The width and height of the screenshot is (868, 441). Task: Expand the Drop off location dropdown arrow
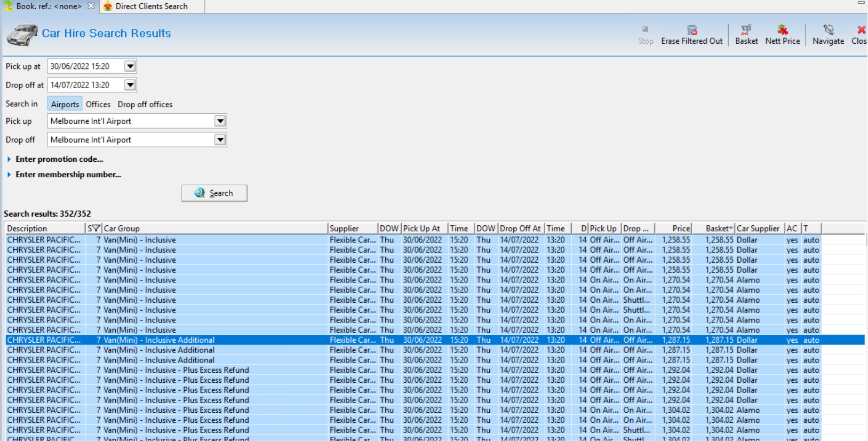tap(220, 140)
